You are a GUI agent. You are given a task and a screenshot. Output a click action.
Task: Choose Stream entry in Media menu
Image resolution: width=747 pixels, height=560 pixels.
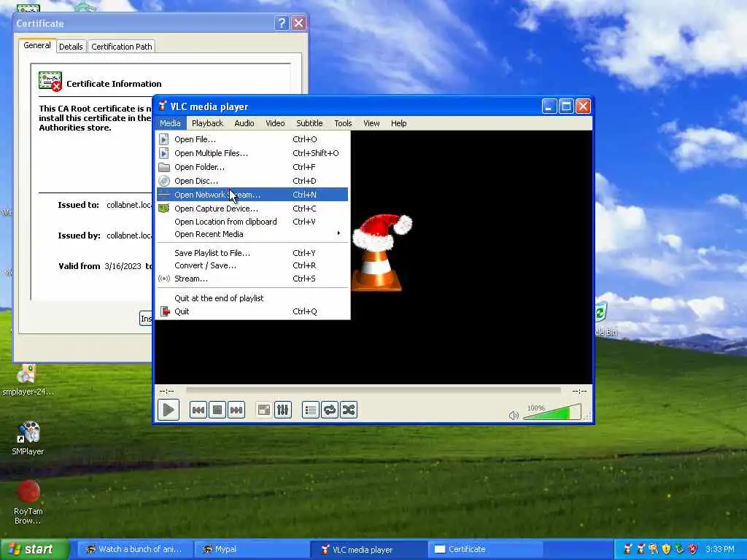(x=252, y=279)
